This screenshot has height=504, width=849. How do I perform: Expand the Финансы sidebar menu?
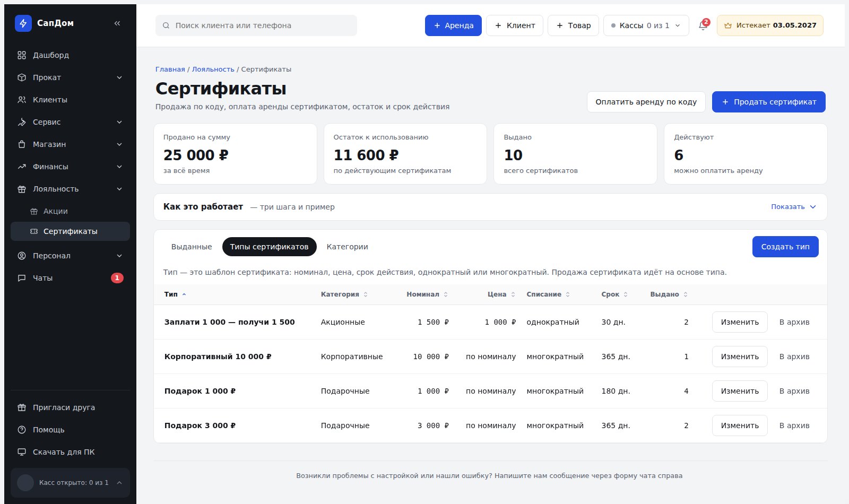tap(70, 167)
